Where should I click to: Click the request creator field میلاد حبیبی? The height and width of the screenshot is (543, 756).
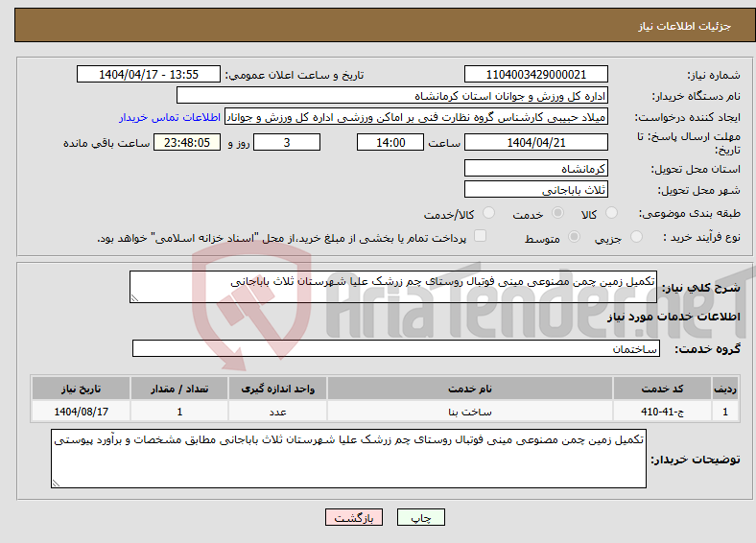click(x=416, y=117)
